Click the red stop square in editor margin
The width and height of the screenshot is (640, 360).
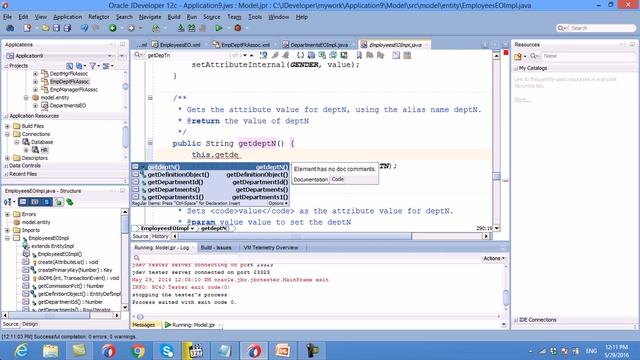click(x=506, y=53)
